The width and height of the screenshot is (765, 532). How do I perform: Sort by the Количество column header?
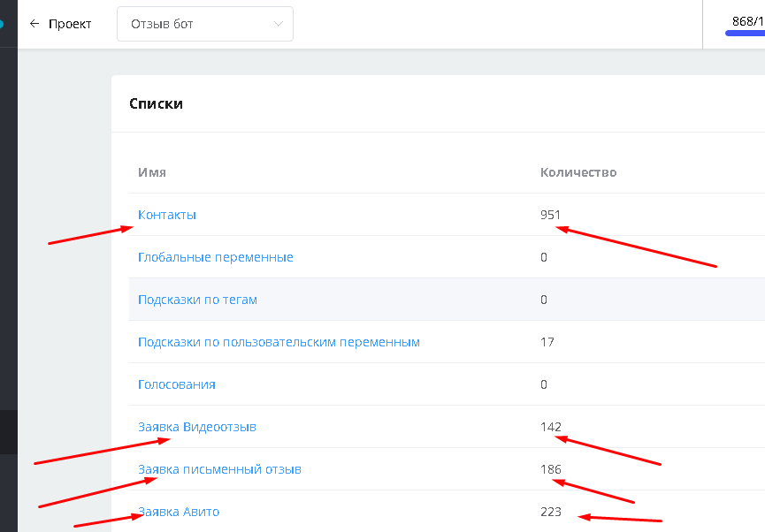[578, 172]
